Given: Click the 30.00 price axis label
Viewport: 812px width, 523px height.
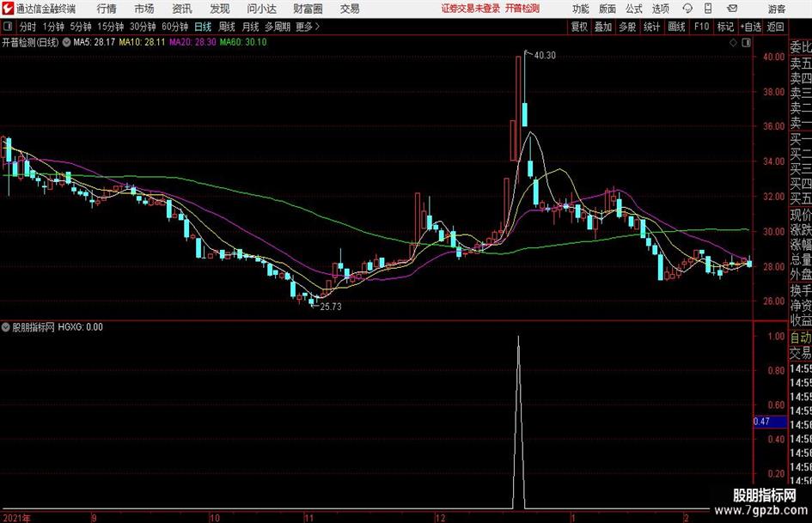Looking at the screenshot, I should tap(774, 232).
